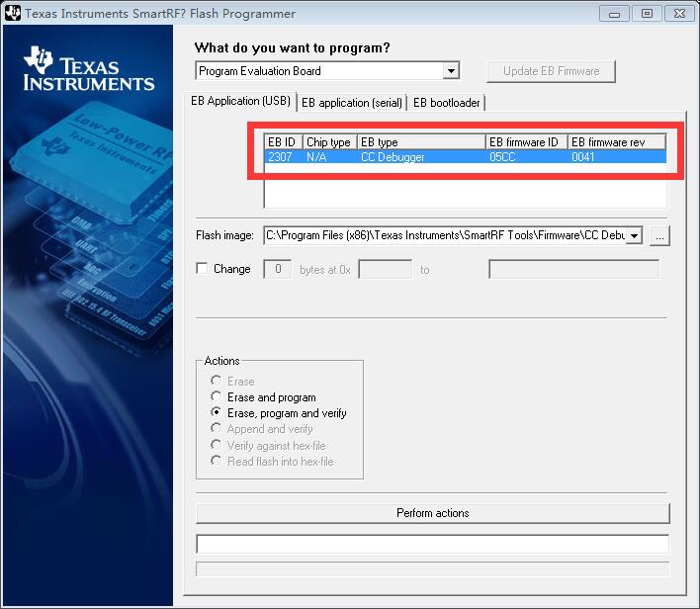The width and height of the screenshot is (700, 609).
Task: Click the EB ID value 2307
Action: pyautogui.click(x=280, y=157)
